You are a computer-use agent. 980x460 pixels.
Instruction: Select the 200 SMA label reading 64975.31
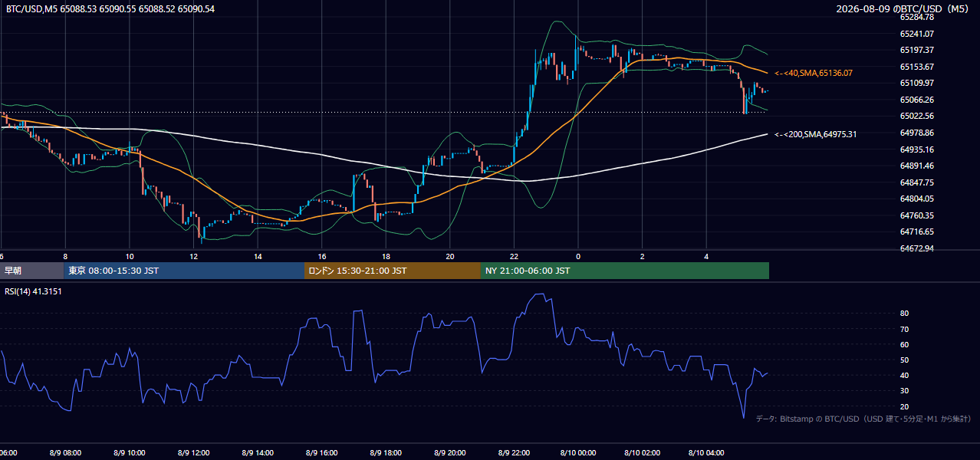(x=816, y=134)
